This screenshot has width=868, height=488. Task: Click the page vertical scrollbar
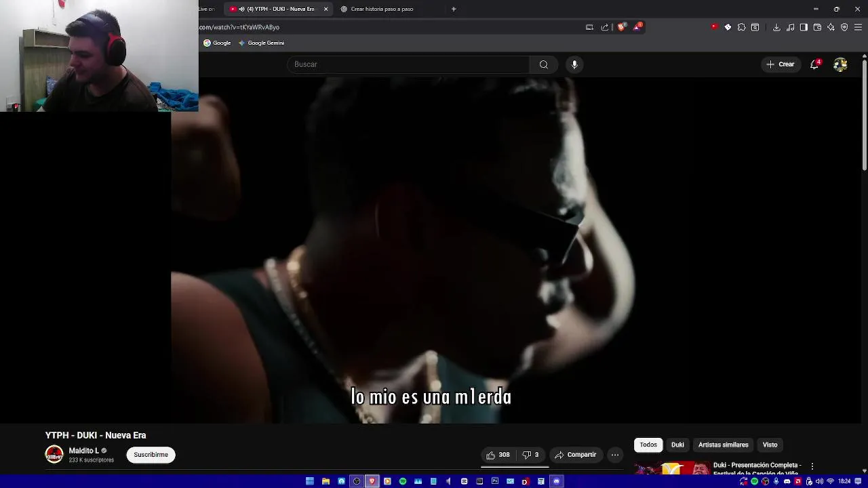pyautogui.click(x=864, y=115)
